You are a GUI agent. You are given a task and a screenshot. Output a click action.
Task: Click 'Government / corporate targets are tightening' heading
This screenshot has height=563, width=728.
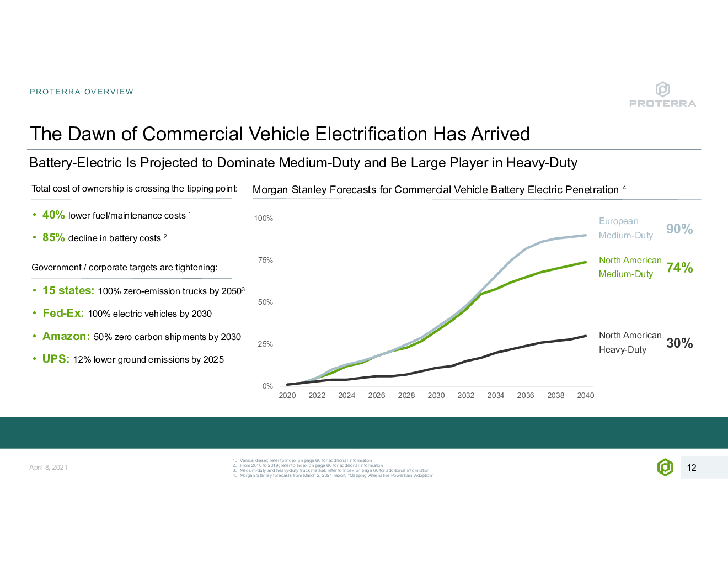(124, 268)
